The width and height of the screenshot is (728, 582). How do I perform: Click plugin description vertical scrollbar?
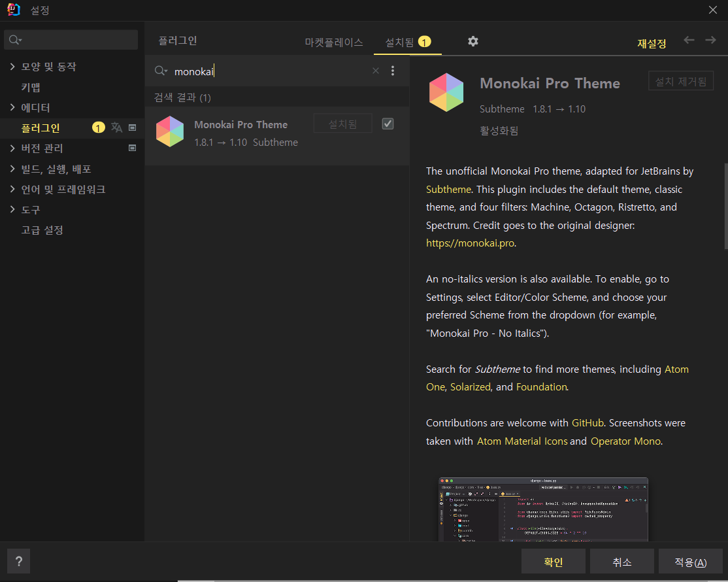(x=725, y=206)
